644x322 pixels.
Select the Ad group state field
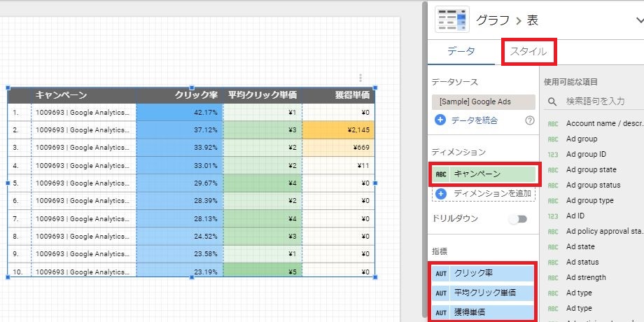point(591,169)
